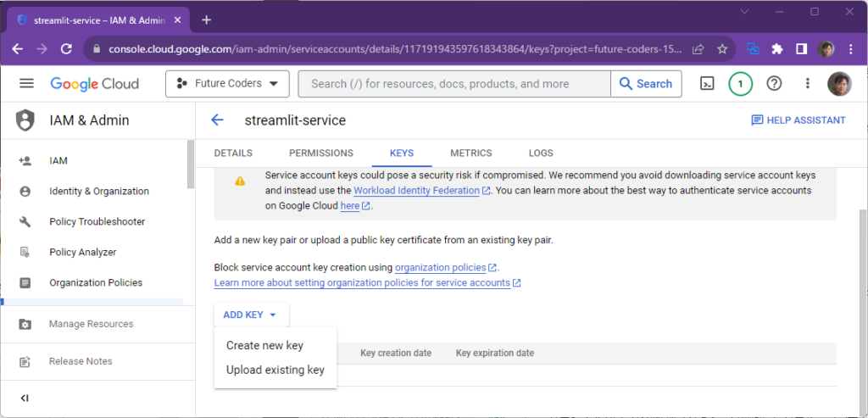The image size is (868, 418).
Task: Open the HELP ASSISTANT panel
Action: click(x=798, y=120)
